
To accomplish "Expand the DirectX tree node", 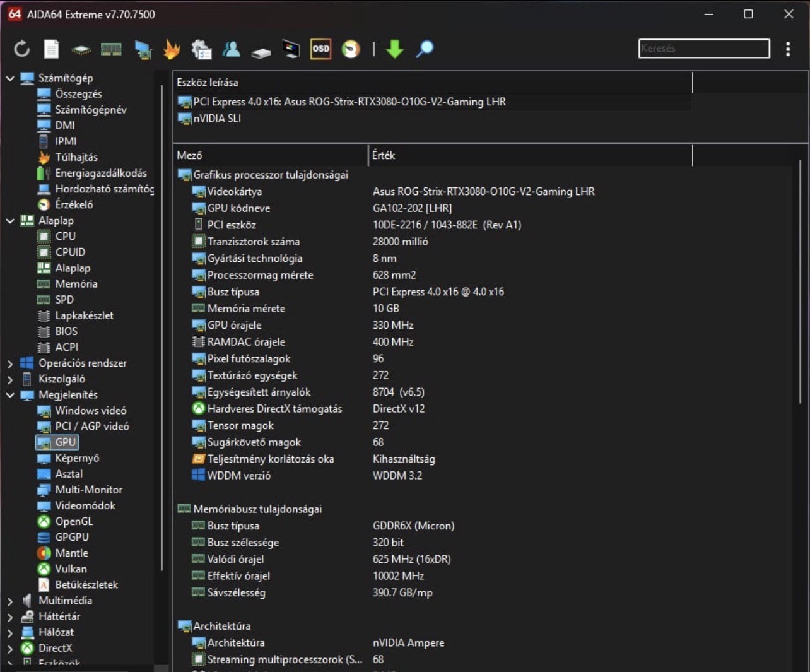I will click(x=10, y=647).
